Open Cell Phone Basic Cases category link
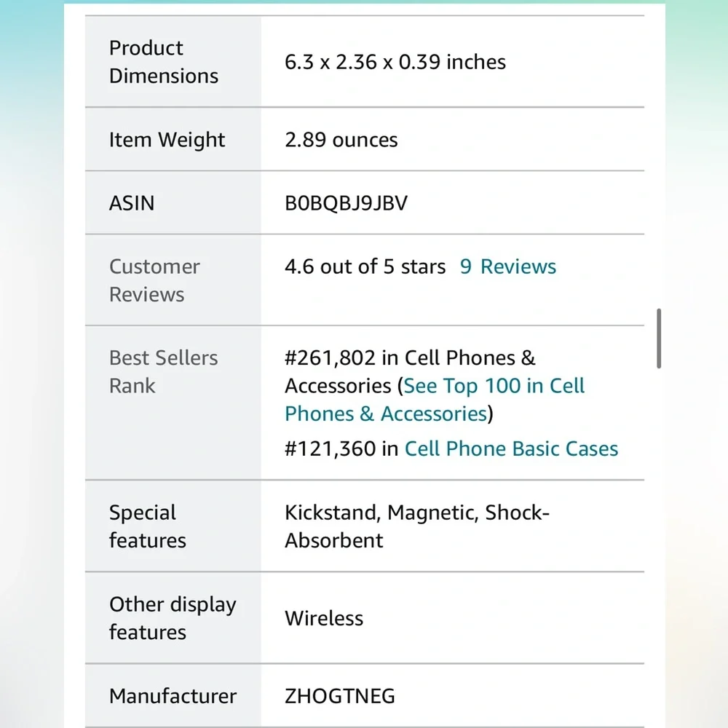Image resolution: width=728 pixels, height=728 pixels. click(511, 448)
